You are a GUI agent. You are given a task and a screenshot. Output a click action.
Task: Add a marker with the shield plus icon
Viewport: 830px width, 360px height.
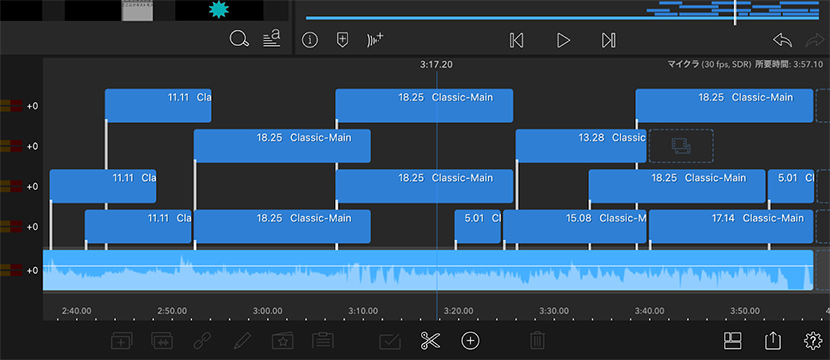(x=342, y=40)
